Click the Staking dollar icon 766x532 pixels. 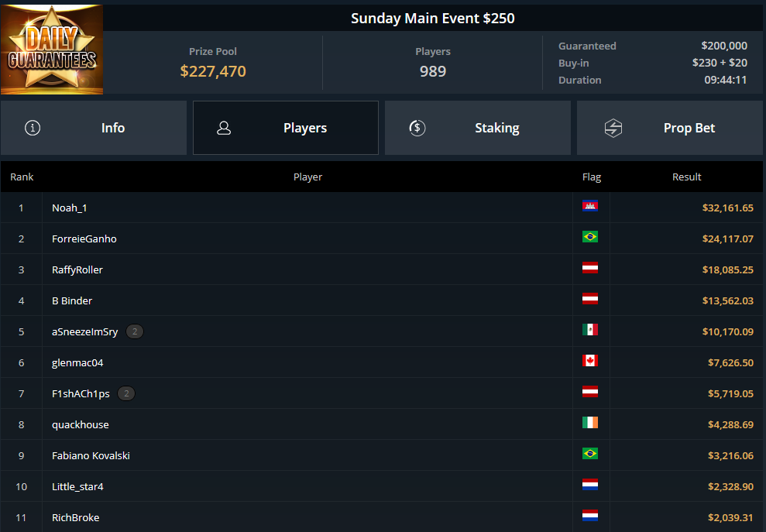click(417, 128)
